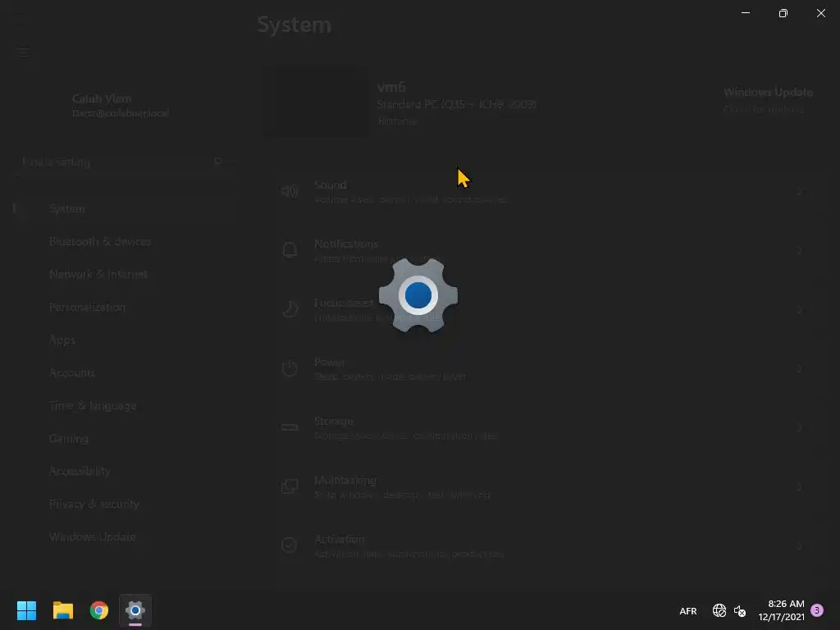Select Windows Update in the sidebar
Image resolution: width=840 pixels, height=630 pixels.
(x=125, y=536)
